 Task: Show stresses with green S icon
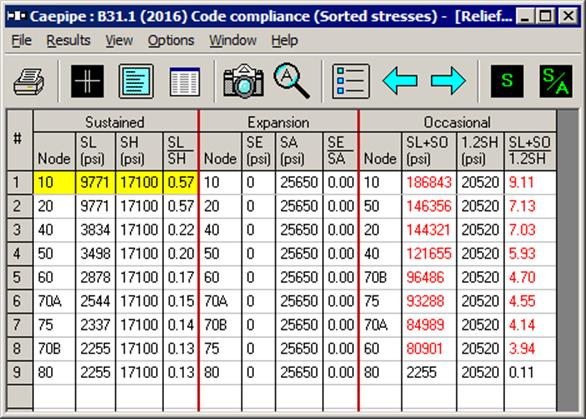(x=507, y=81)
